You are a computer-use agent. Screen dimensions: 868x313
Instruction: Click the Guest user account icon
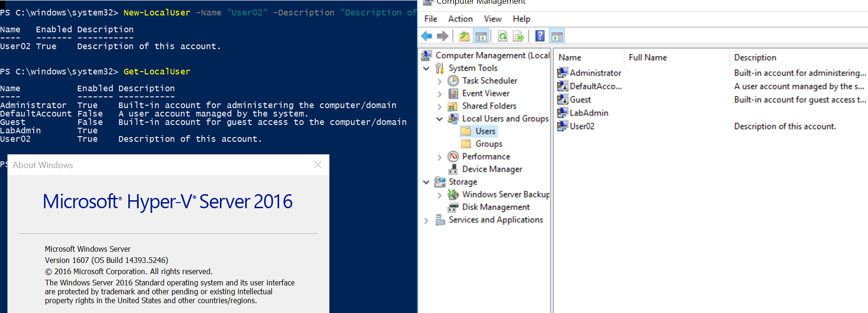563,99
